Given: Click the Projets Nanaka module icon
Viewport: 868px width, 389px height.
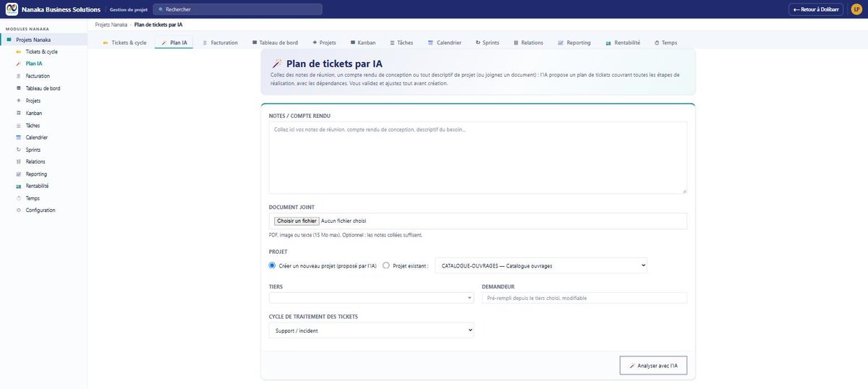Looking at the screenshot, I should [x=9, y=40].
